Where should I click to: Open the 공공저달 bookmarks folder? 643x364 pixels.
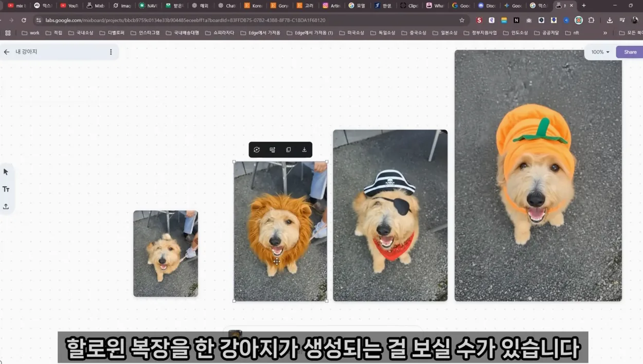pos(547,33)
